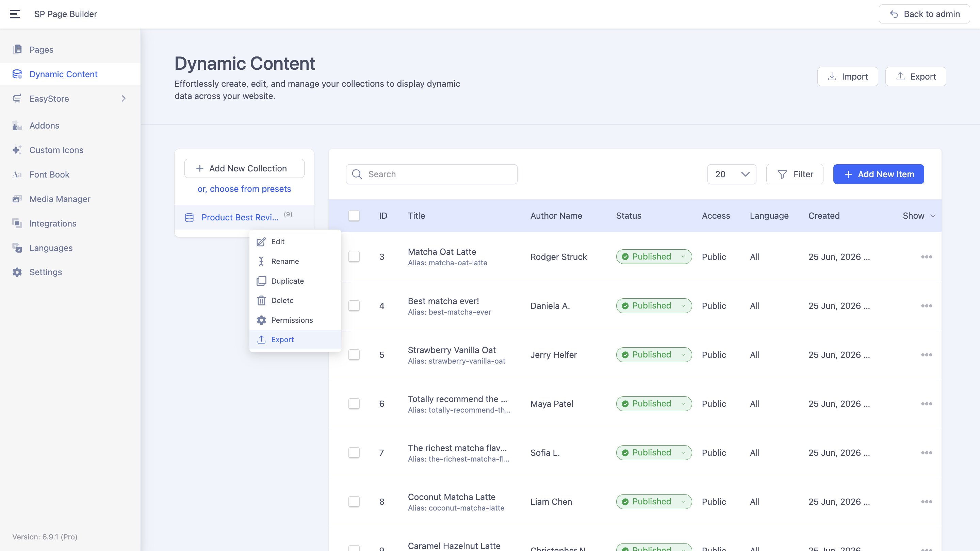
Task: Click 'or, choose from presets' link
Action: click(x=244, y=189)
